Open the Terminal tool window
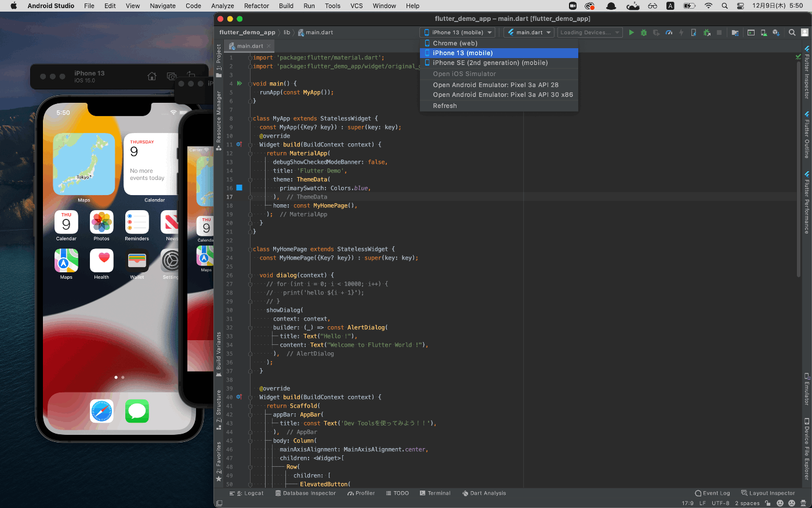The width and height of the screenshot is (812, 508). 435,493
